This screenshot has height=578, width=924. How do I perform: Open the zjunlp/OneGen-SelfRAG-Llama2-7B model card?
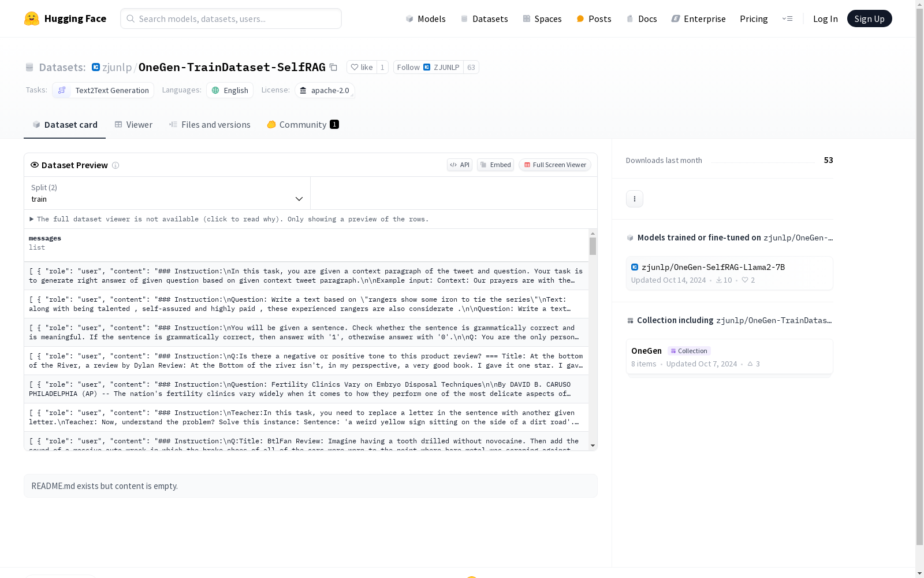click(x=729, y=273)
